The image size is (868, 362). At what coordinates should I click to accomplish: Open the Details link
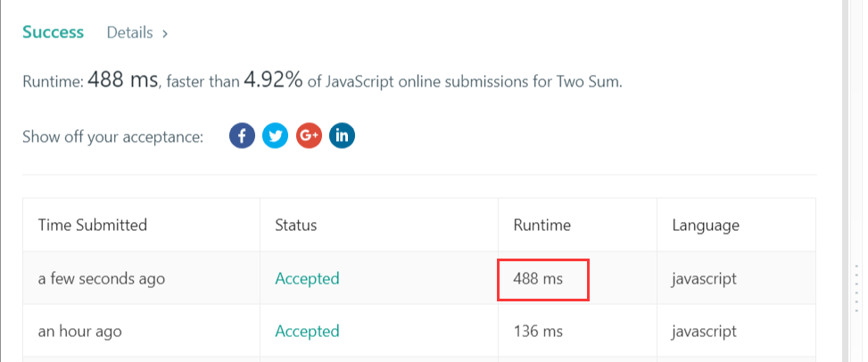coord(130,33)
